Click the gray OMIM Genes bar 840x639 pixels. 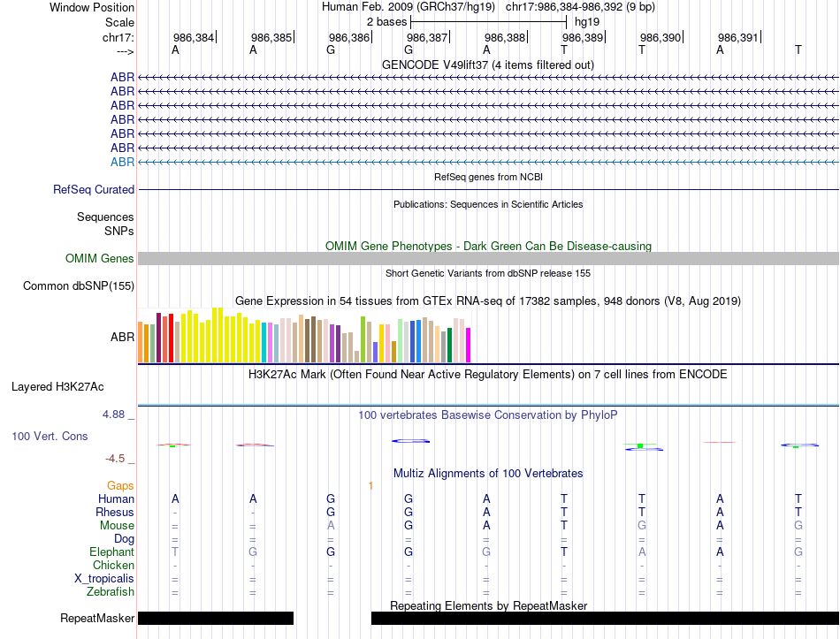(488, 258)
